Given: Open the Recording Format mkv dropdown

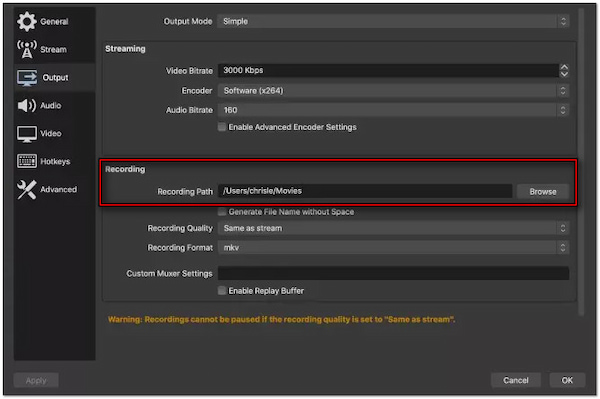Looking at the screenshot, I should click(x=393, y=248).
